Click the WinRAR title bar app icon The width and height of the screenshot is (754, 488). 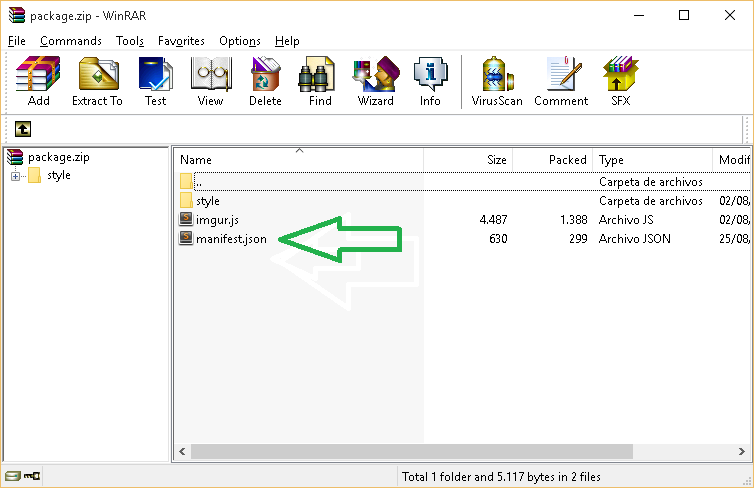point(17,15)
